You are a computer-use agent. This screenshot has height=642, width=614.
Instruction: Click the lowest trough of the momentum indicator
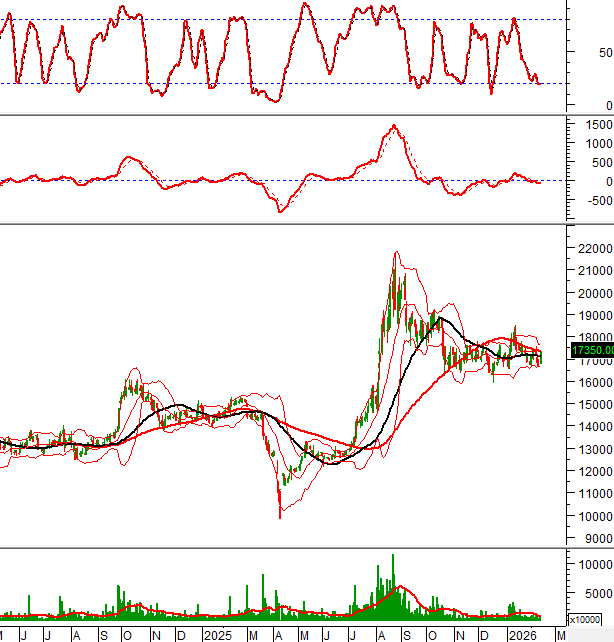[280, 211]
